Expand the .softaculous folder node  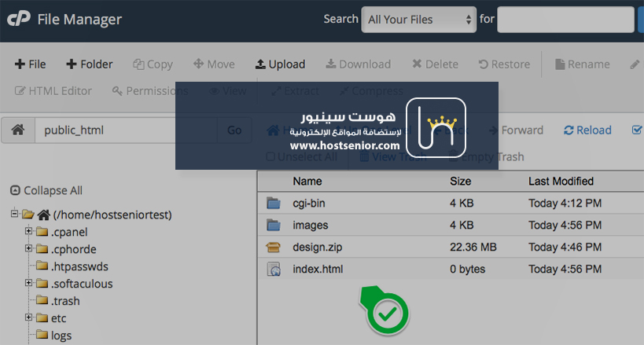pyautogui.click(x=28, y=283)
